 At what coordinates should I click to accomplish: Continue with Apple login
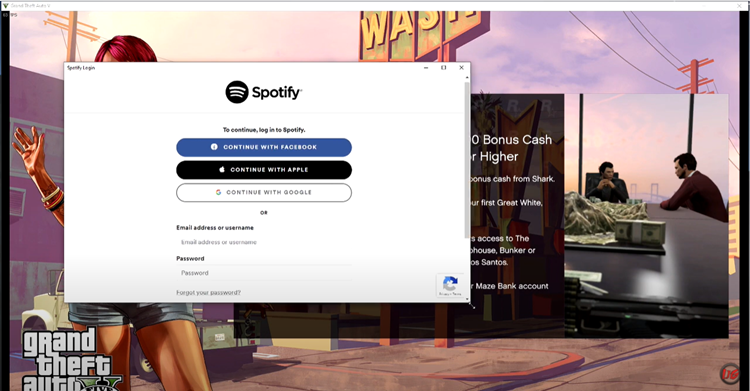(264, 170)
